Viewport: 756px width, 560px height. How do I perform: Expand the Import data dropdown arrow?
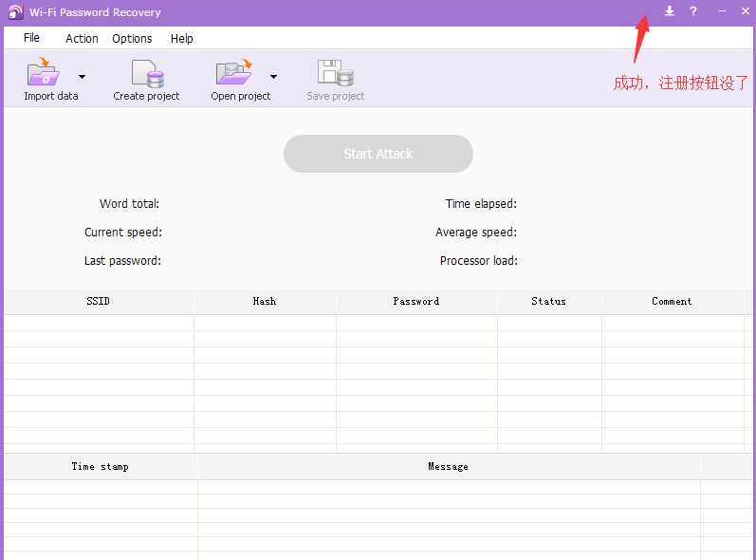[82, 77]
